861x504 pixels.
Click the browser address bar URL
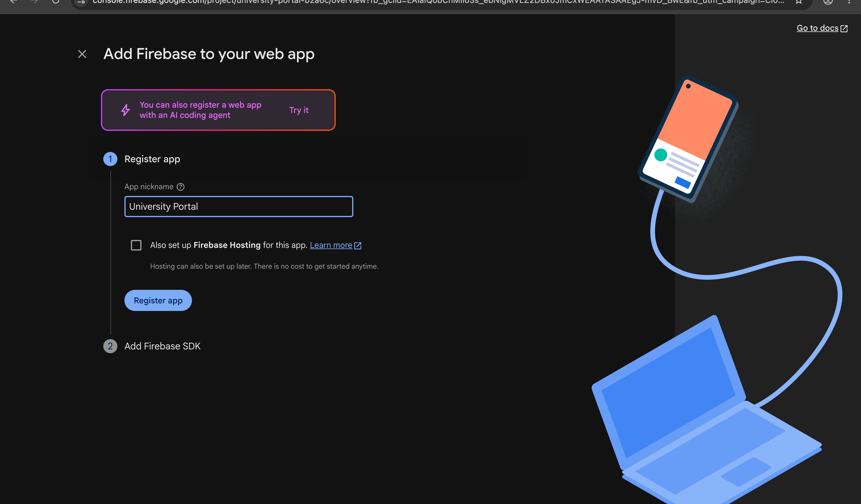point(438,2)
